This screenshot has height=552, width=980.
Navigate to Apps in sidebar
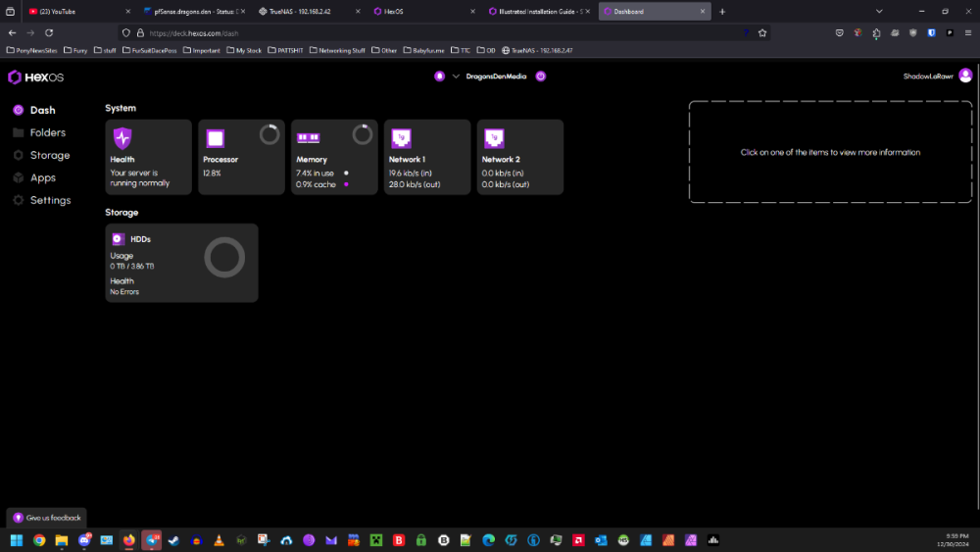point(42,177)
